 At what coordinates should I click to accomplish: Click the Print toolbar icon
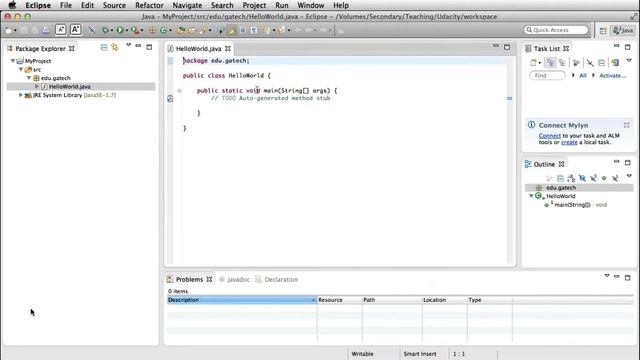45,30
